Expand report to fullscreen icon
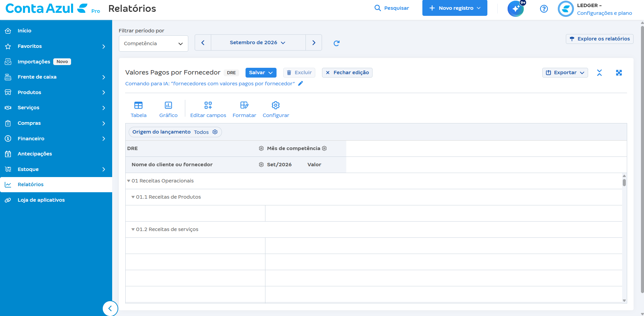 coord(619,73)
